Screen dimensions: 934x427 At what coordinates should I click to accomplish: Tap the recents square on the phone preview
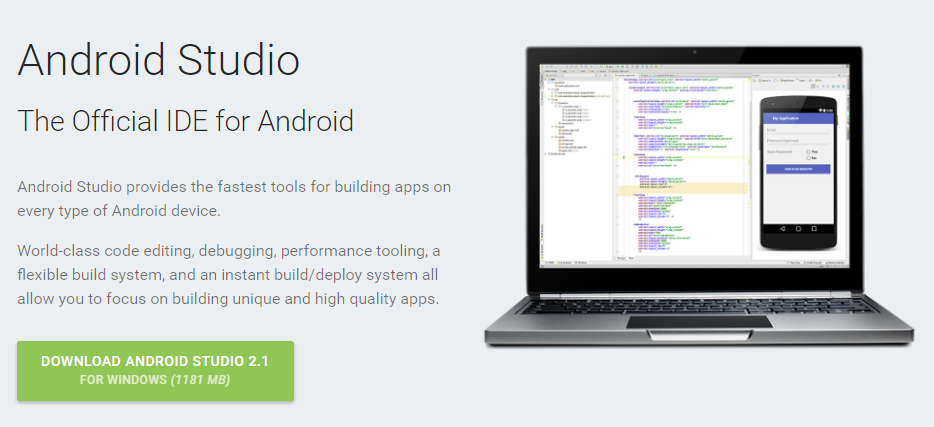(x=814, y=229)
